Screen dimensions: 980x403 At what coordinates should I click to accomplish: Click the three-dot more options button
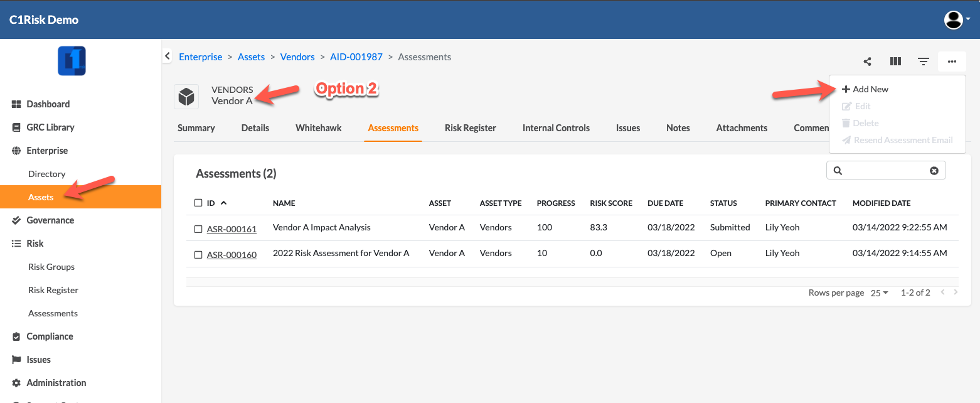coord(952,62)
